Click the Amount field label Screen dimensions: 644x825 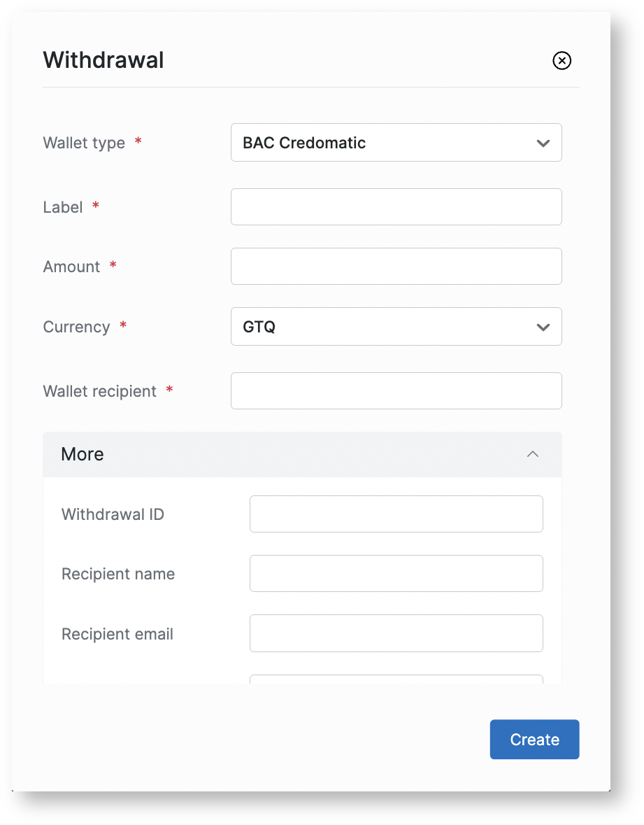[71, 267]
